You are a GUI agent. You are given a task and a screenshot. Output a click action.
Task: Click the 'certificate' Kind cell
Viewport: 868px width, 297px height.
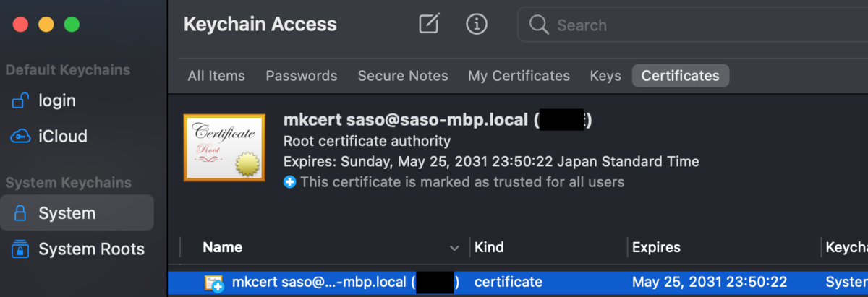click(509, 283)
